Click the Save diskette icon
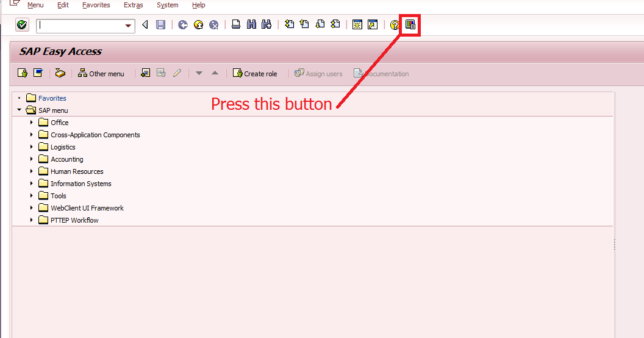 coord(160,24)
